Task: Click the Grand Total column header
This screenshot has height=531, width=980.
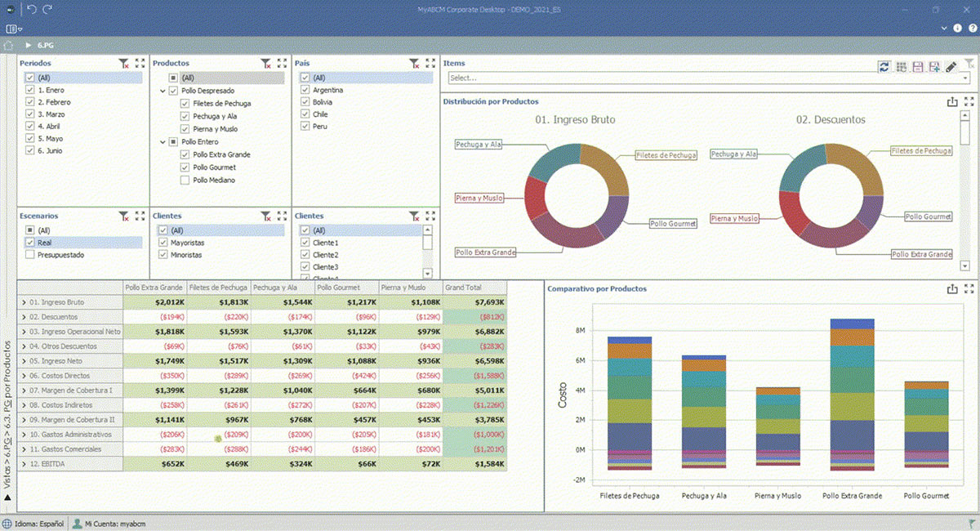Action: [464, 288]
